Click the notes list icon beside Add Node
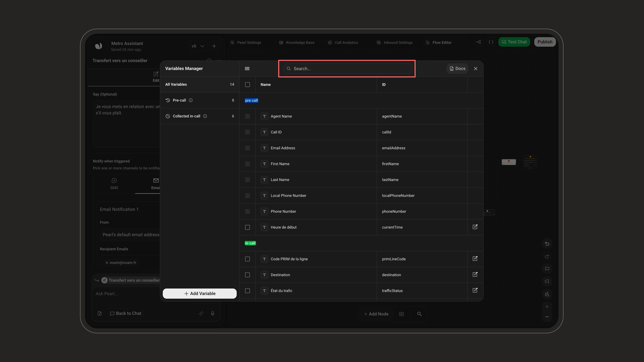Screen dimensions: 644x362 tap(401, 314)
